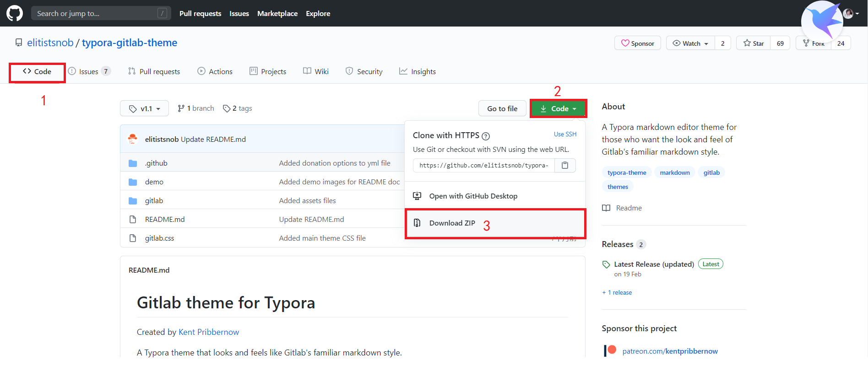Click the Patreon logo icon
This screenshot has width=868, height=382.
coord(610,350)
